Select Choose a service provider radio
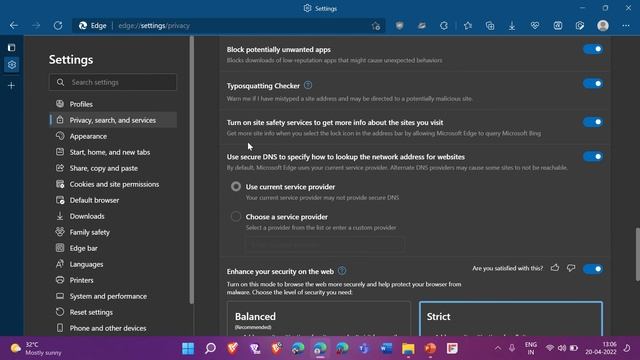Viewport: 640px width, 360px height. (236, 216)
